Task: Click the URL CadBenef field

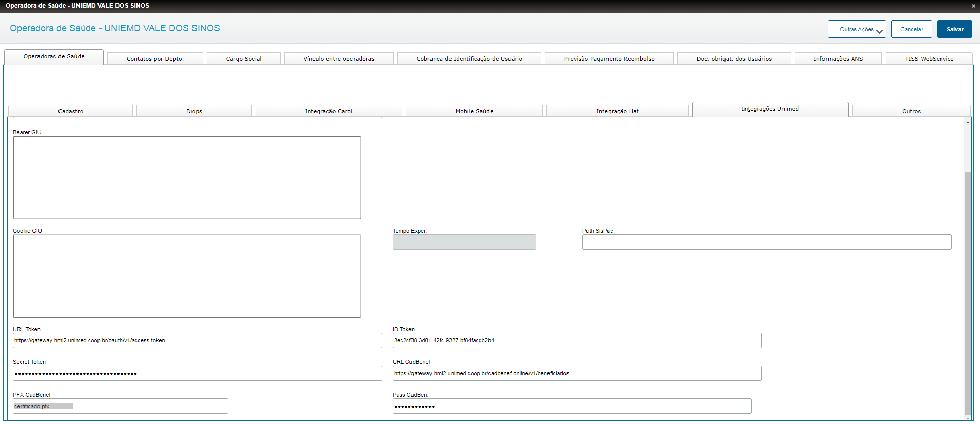Action: click(577, 373)
